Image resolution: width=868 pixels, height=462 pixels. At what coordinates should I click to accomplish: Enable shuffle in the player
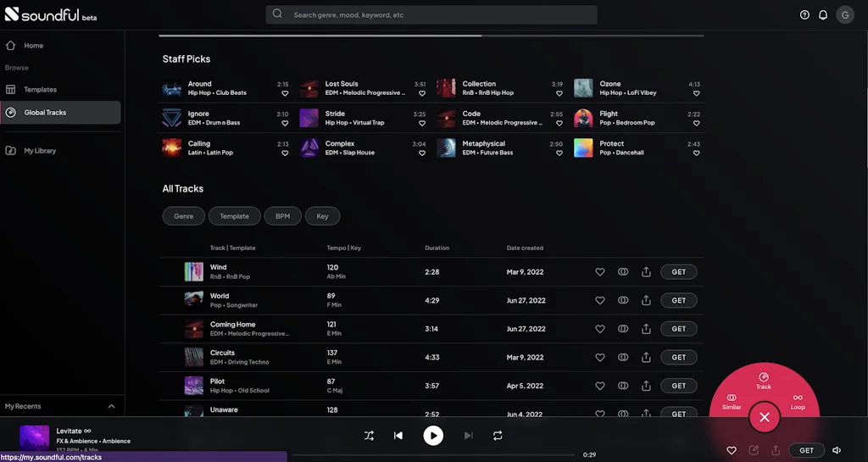[369, 436]
